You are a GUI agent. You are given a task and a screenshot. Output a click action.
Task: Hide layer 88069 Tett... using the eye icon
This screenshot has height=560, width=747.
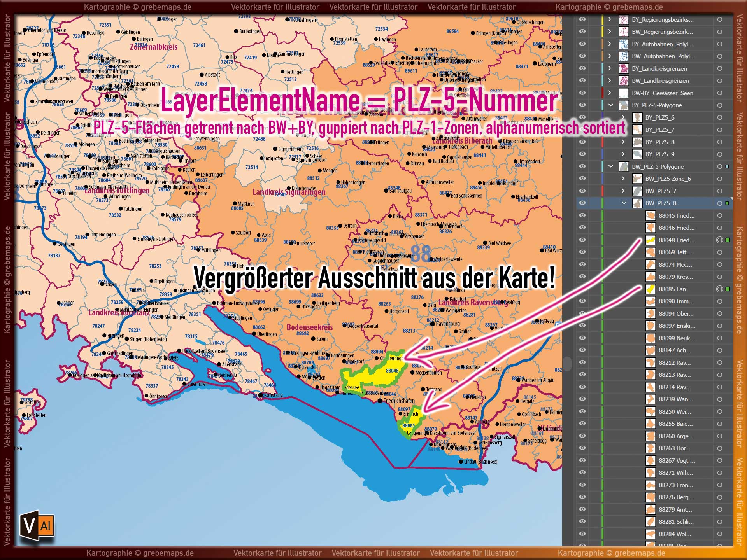(582, 252)
